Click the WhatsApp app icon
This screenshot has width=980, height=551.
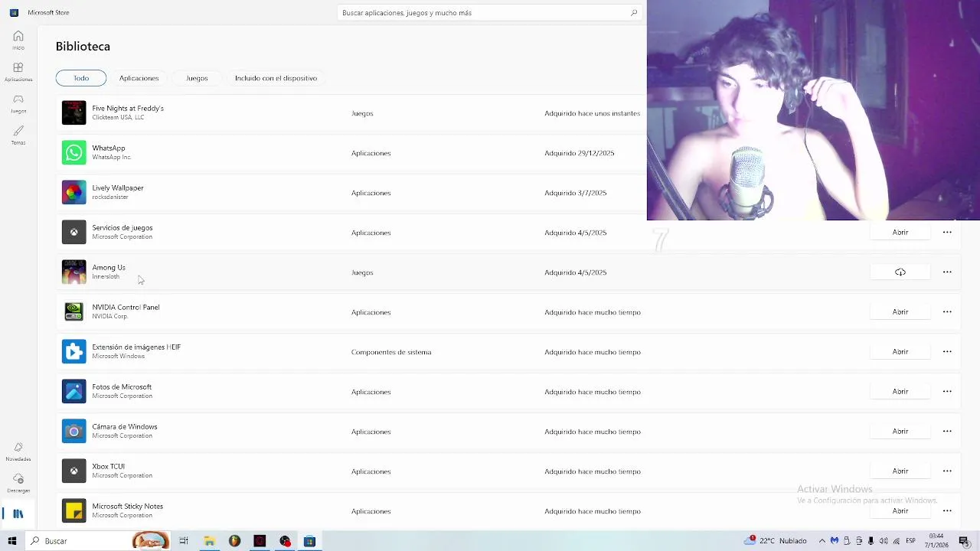[74, 152]
